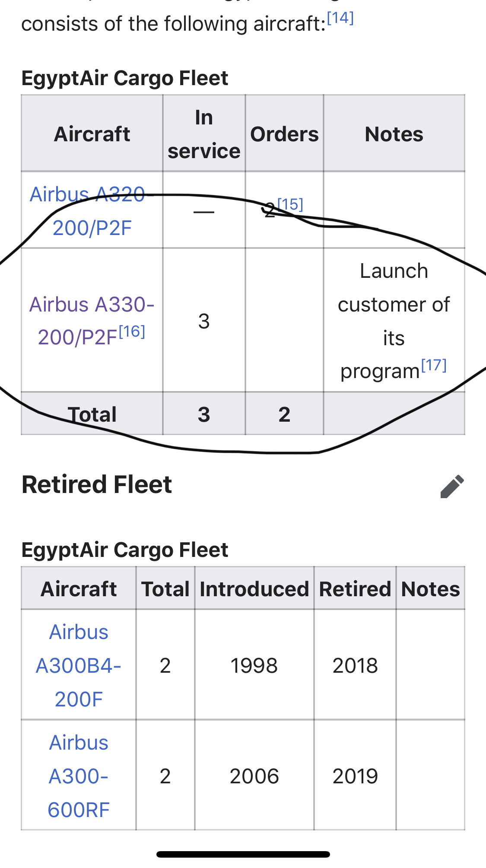Screen dimensions: 486x868
Task: Tap the Notes header in retired fleet table
Action: [x=431, y=589]
